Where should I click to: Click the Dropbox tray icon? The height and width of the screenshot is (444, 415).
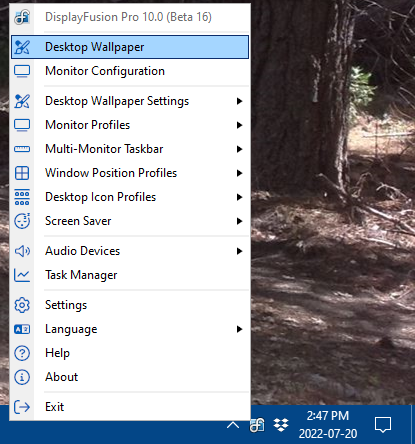[x=281, y=425]
